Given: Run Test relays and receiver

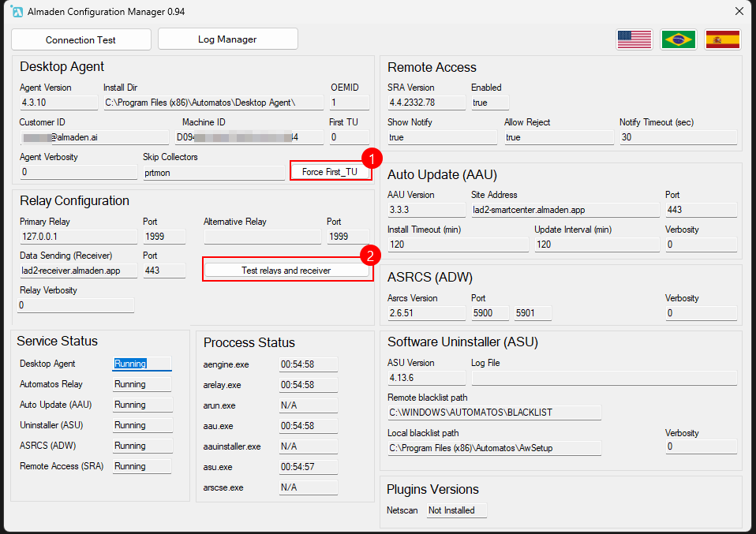Looking at the screenshot, I should tap(286, 271).
